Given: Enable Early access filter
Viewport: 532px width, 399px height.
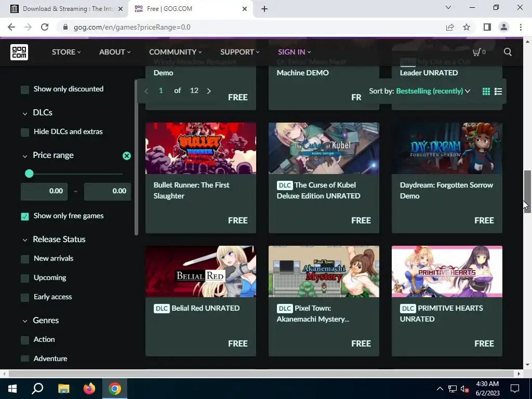Looking at the screenshot, I should [25, 297].
